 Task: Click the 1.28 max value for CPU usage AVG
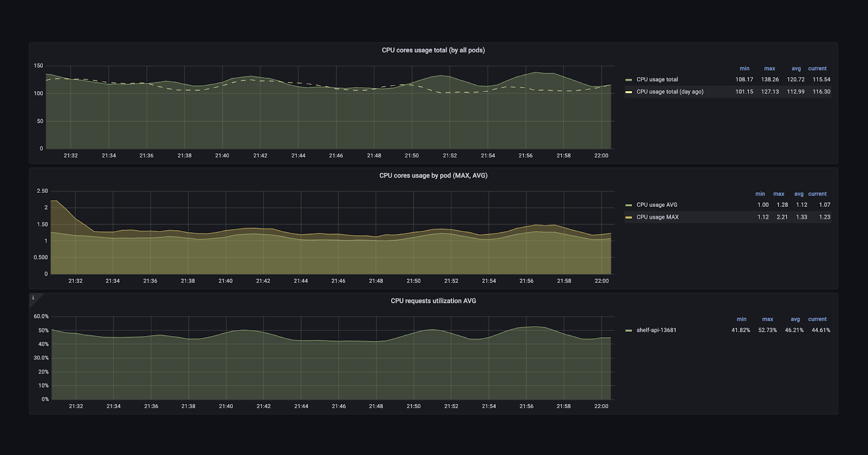782,205
